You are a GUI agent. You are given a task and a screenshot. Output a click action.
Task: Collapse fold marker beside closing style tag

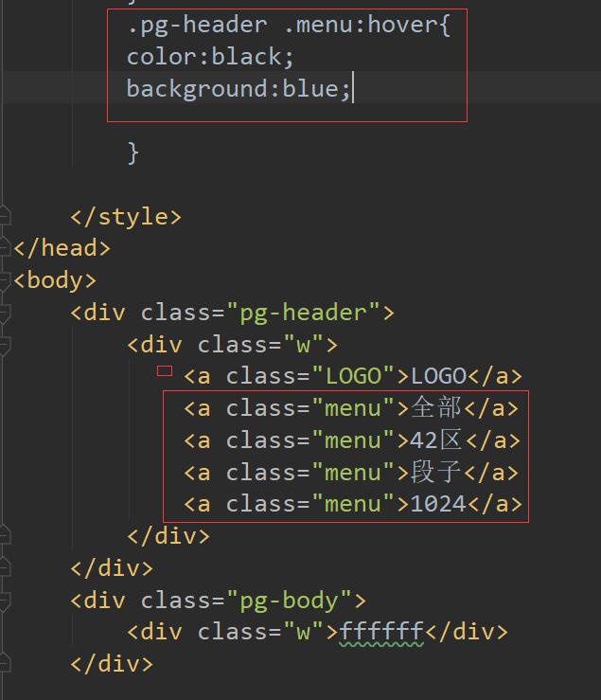coord(5,217)
